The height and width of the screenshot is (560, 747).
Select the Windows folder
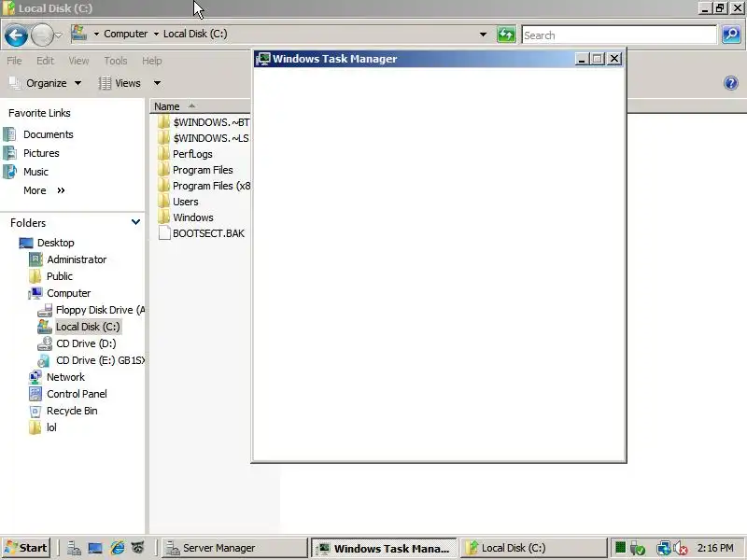coord(193,217)
